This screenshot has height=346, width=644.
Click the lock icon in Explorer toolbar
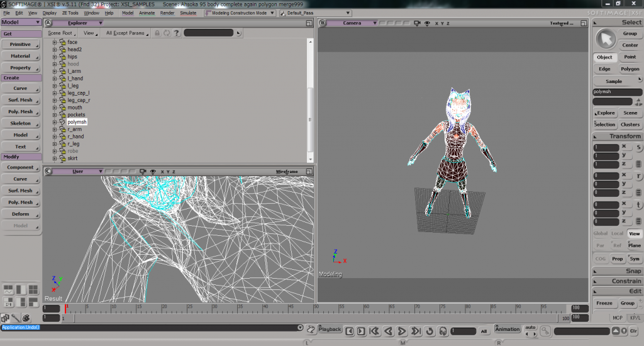click(x=157, y=33)
